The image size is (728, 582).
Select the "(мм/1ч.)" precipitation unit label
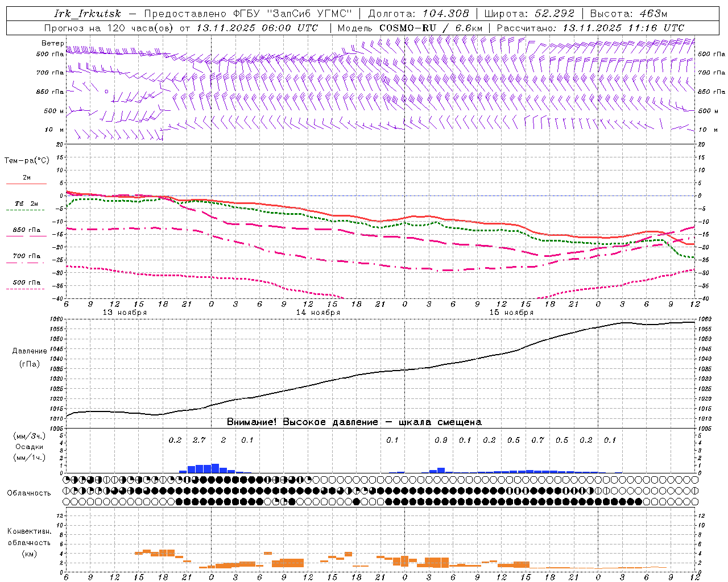[x=29, y=458]
